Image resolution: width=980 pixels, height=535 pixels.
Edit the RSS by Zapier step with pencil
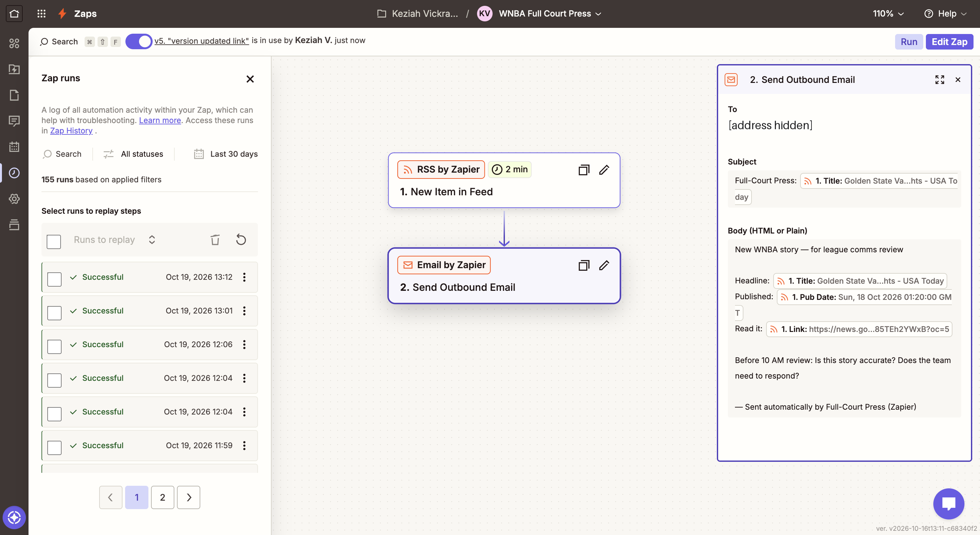(604, 170)
